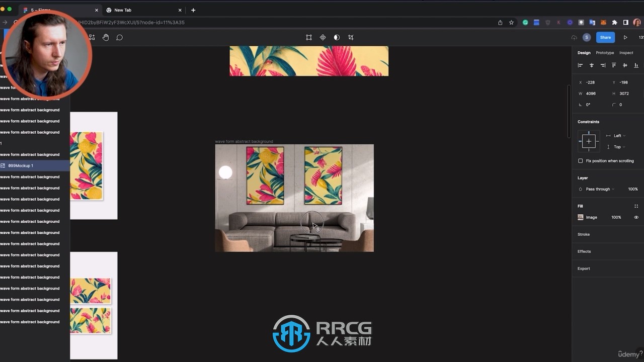The width and height of the screenshot is (644, 362).
Task: Open the new browser tab plus button
Action: pyautogui.click(x=193, y=10)
